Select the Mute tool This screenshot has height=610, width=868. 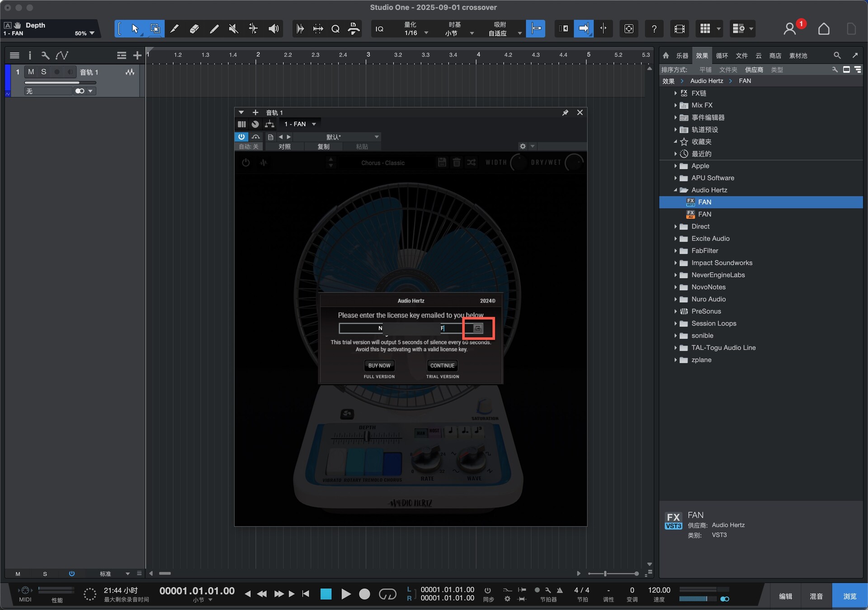233,28
